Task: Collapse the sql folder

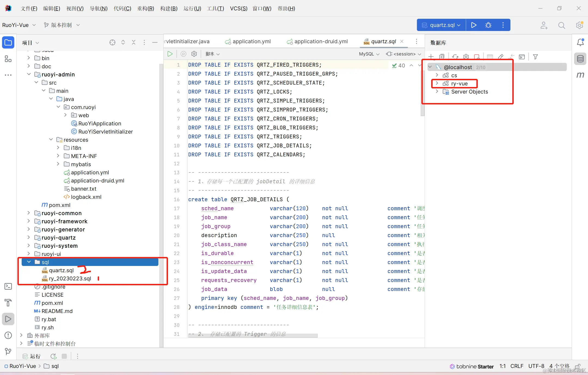Action: [29, 262]
